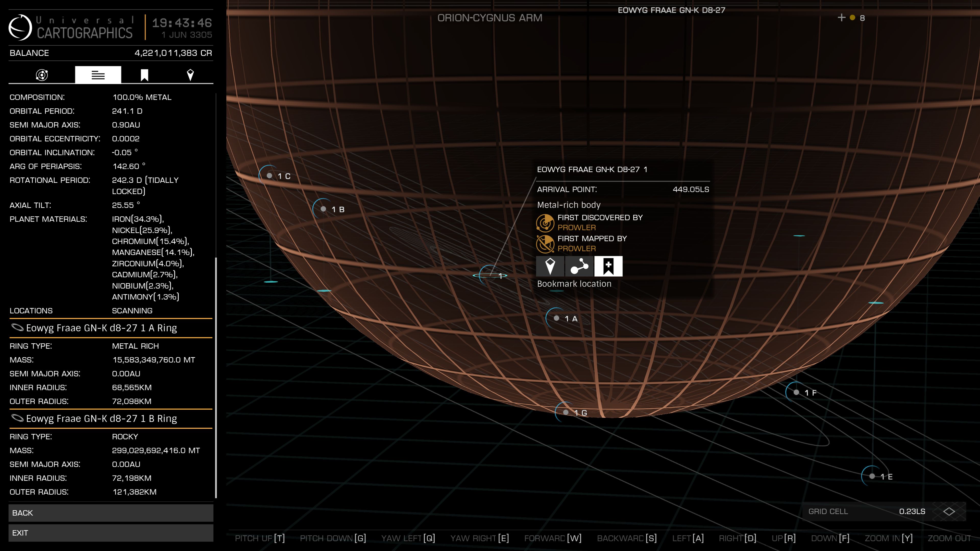Image resolution: width=980 pixels, height=551 pixels.
Task: Click YAW LEFT [Q] control hint
Action: pos(408,538)
